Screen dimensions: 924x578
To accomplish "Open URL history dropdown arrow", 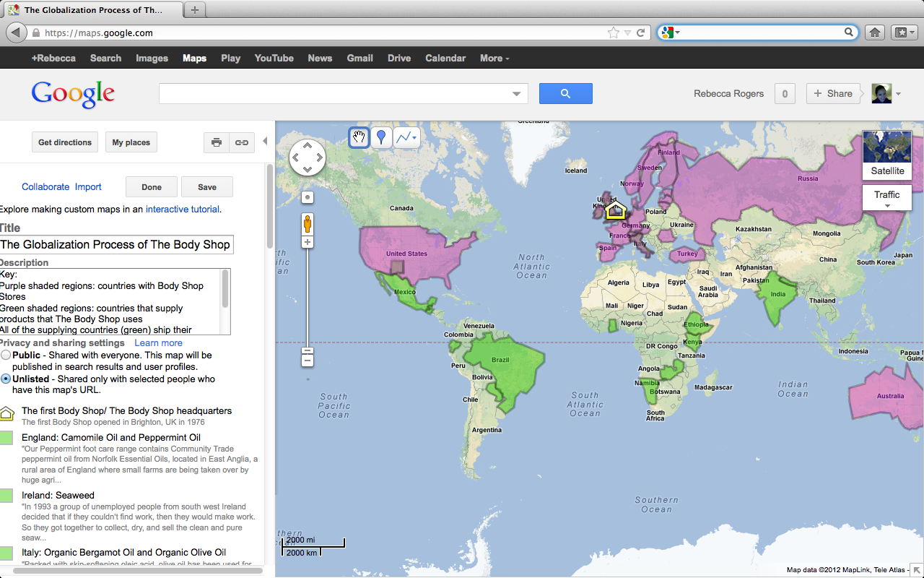I will 627,33.
